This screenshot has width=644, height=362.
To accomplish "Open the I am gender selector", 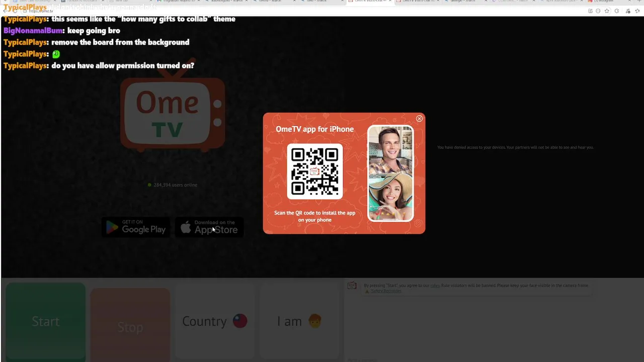I will (299, 321).
